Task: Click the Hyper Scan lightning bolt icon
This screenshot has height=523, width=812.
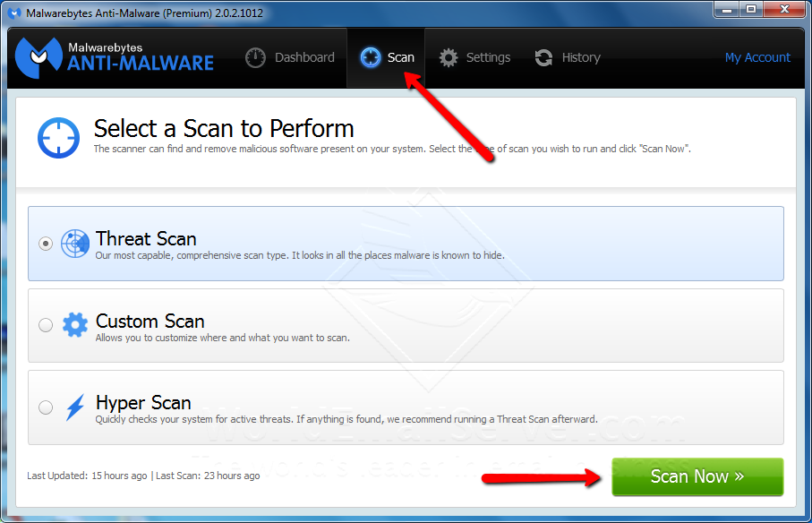Action: pyautogui.click(x=75, y=407)
